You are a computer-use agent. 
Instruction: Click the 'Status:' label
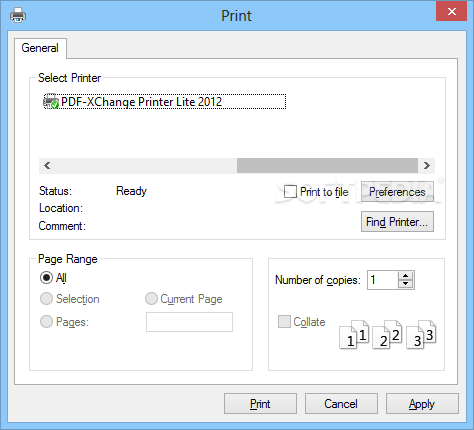click(x=55, y=191)
